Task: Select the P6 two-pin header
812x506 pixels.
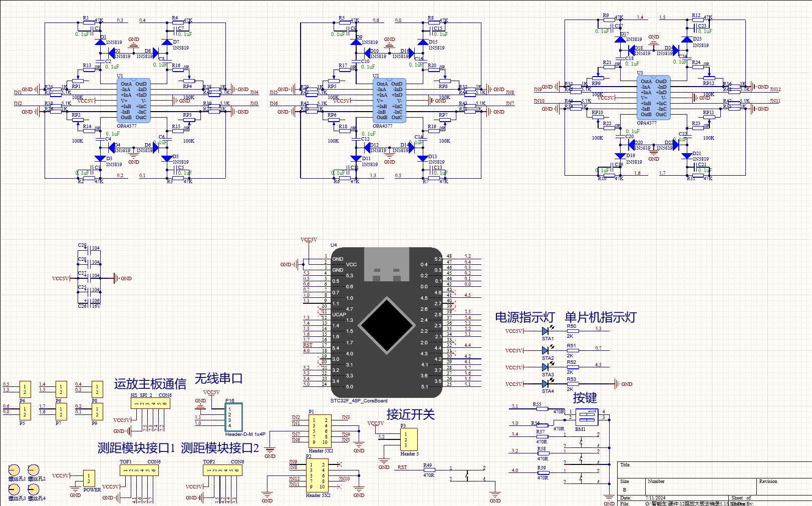Action: [x=61, y=389]
